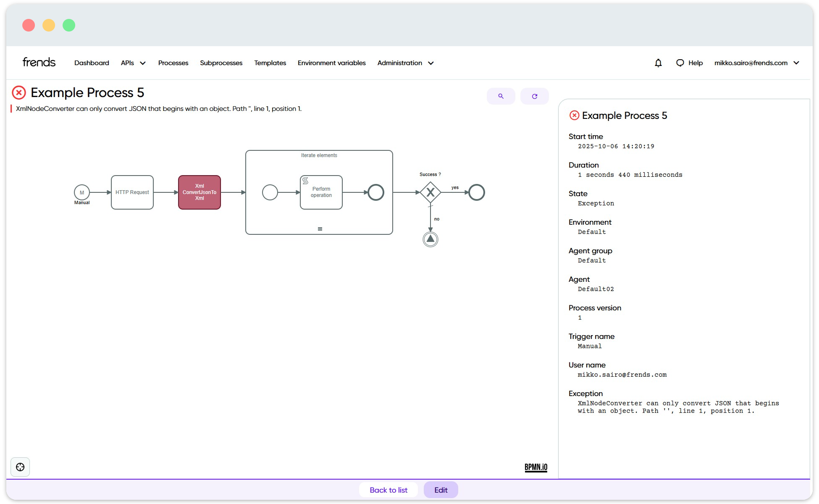Viewport: 819px width, 504px height.
Task: Click the frends logo
Action: (39, 63)
